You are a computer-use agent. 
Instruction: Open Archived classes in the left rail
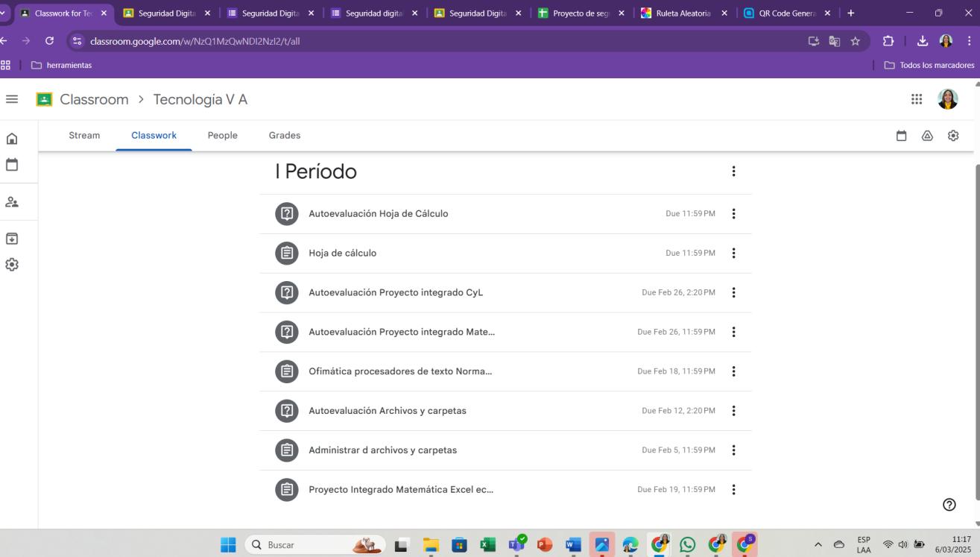pos(12,239)
